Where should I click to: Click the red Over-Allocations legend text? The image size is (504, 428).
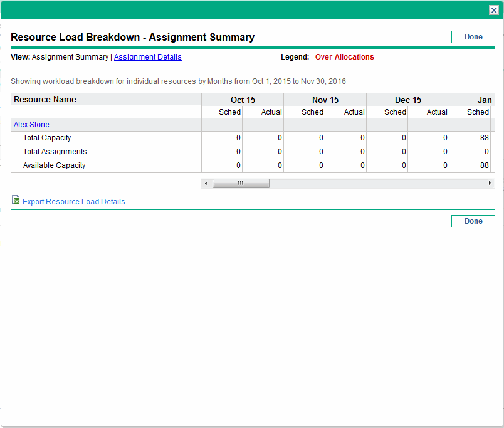[x=344, y=57]
